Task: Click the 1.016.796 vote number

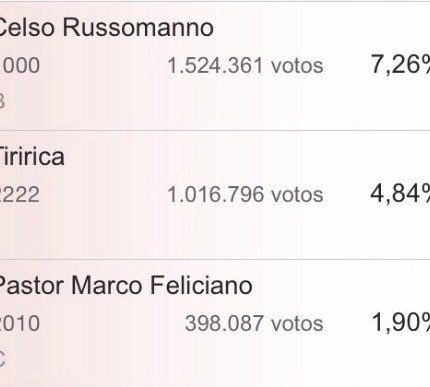Action: (215, 194)
